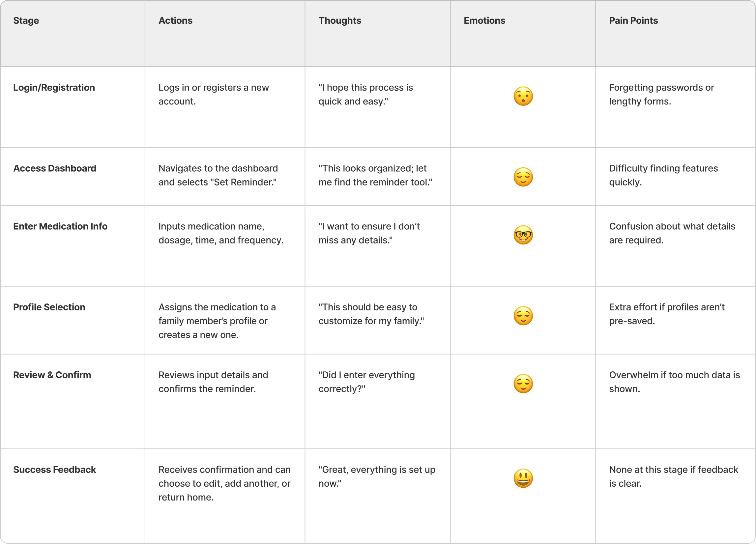Click the grinning emoji in Success Feedback row
This screenshot has height=544, width=756.
tap(523, 478)
